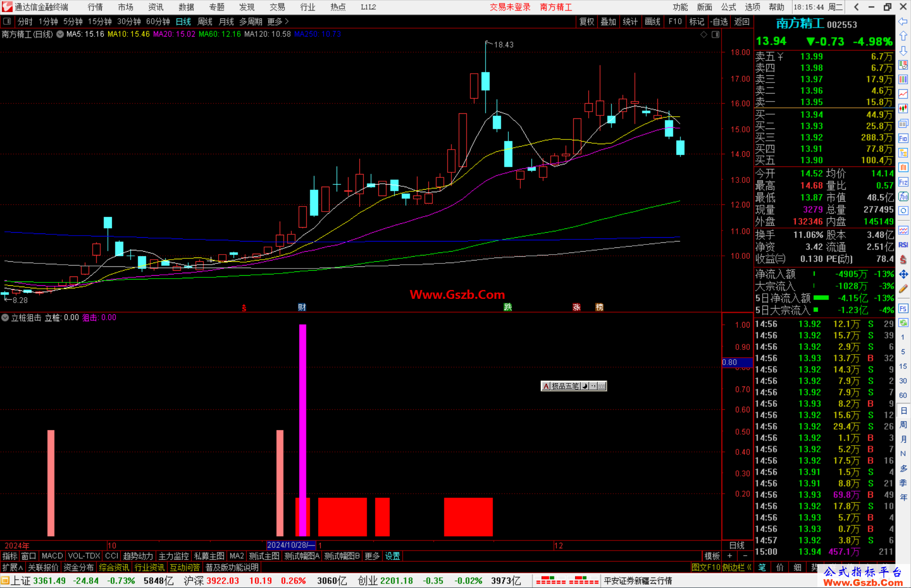Click the sidebar checklist icon with checkmark
This screenshot has width=911, height=588.
(x=903, y=65)
